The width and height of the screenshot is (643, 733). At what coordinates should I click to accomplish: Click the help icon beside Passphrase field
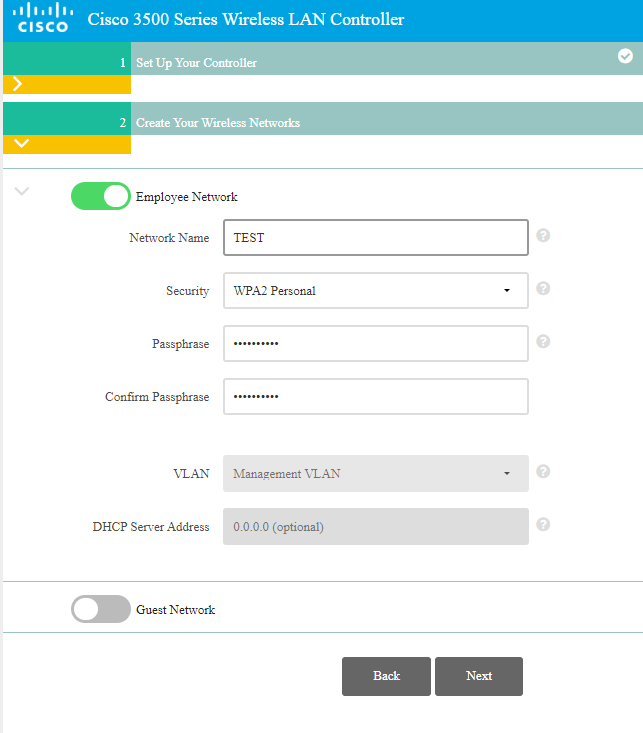pos(543,341)
